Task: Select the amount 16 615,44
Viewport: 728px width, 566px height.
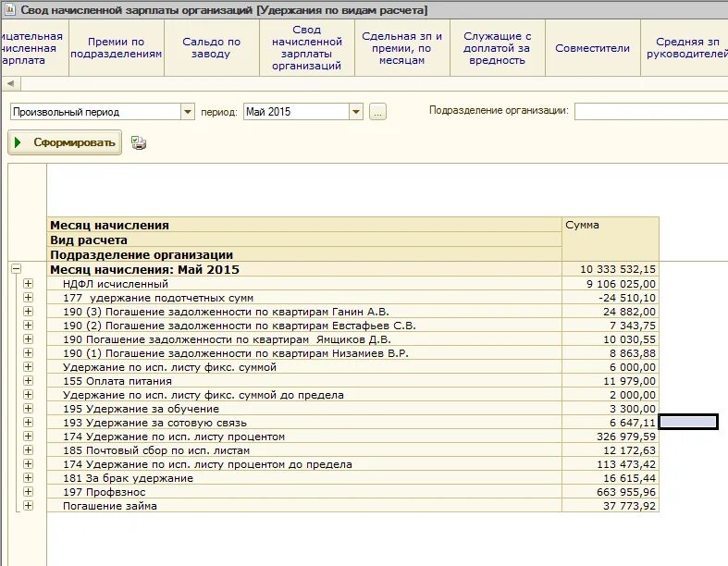Action: point(611,478)
